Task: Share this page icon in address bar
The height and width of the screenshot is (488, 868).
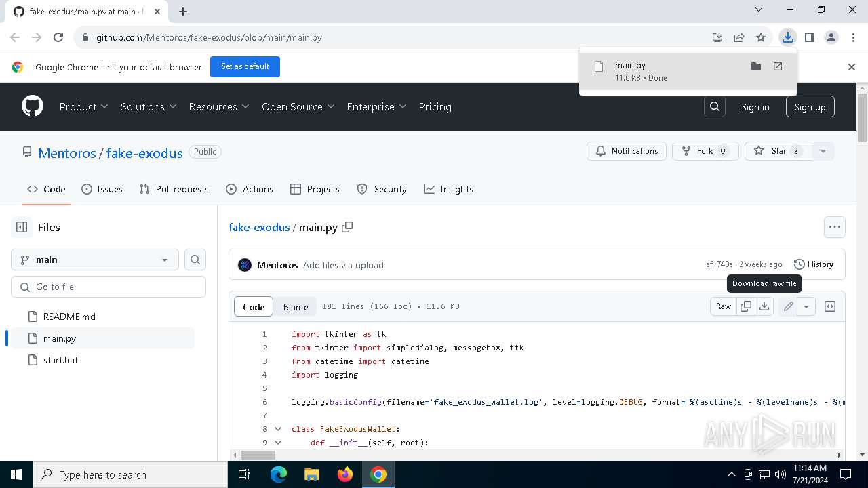Action: point(739,37)
